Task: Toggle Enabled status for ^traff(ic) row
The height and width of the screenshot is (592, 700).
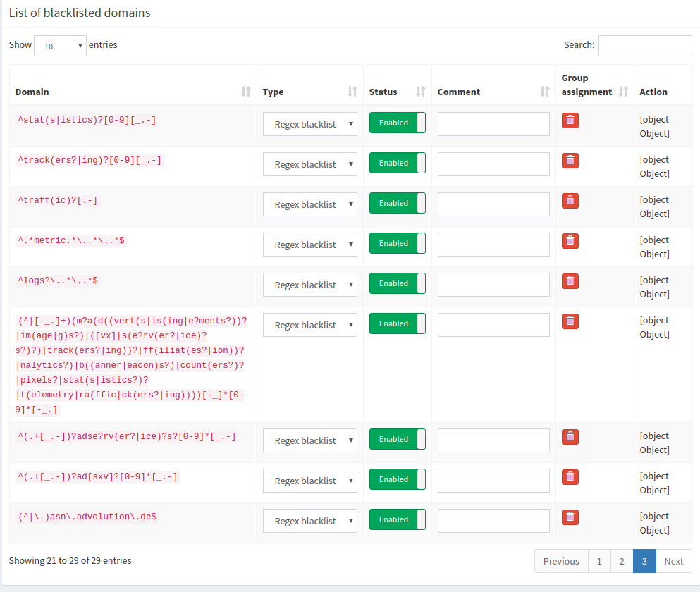Action: point(398,203)
